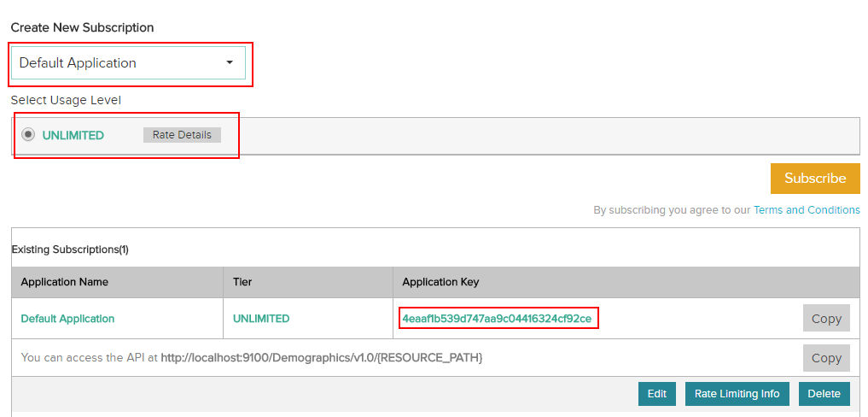
Task: Open Rate Limiting Info
Action: 737,394
